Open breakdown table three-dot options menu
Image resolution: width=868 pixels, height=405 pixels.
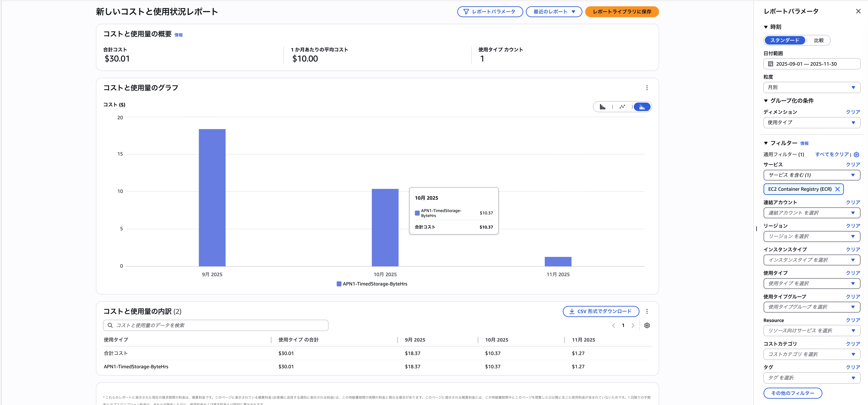tap(647, 311)
